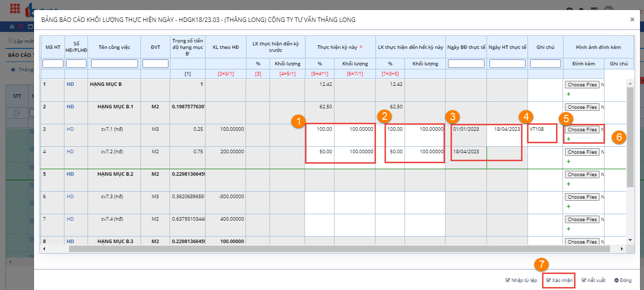Image resolution: width=644 pixels, height=290 pixels.
Task: Click HD link in row cv7.2
Action: pos(70,152)
